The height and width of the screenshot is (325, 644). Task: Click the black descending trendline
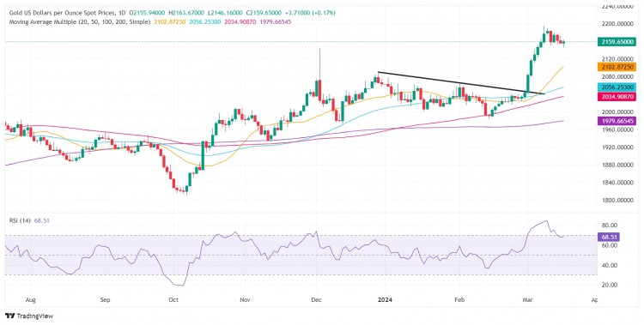(461, 83)
